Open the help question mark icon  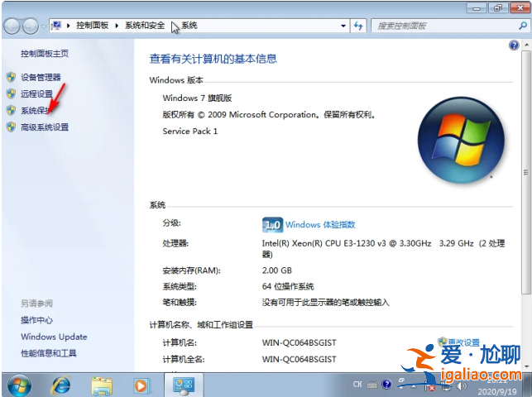point(514,45)
